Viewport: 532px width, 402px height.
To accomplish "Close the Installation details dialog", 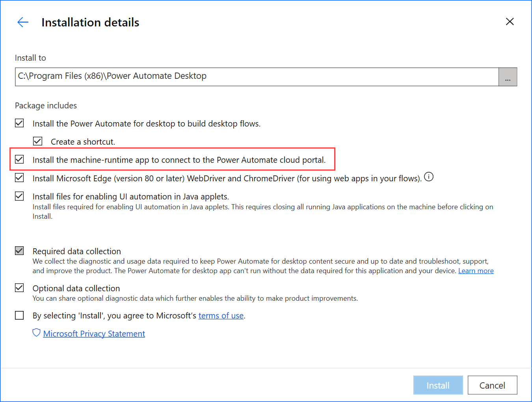I will pos(510,22).
